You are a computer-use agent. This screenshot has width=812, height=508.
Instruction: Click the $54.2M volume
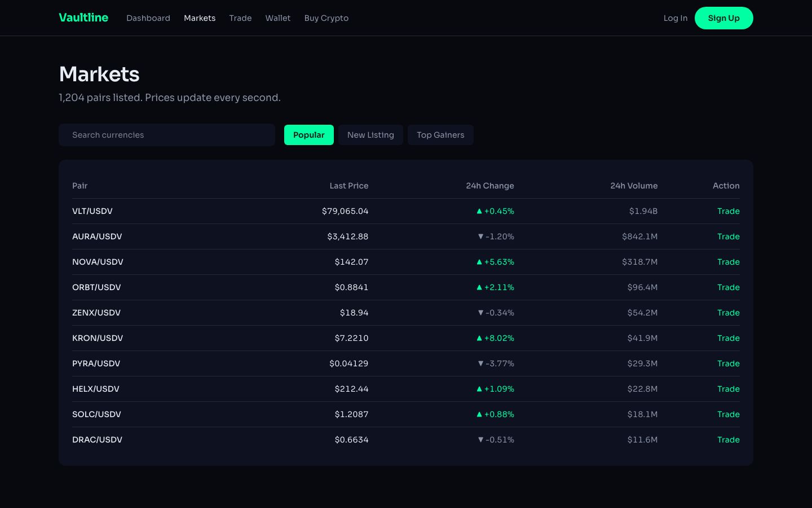tap(642, 313)
